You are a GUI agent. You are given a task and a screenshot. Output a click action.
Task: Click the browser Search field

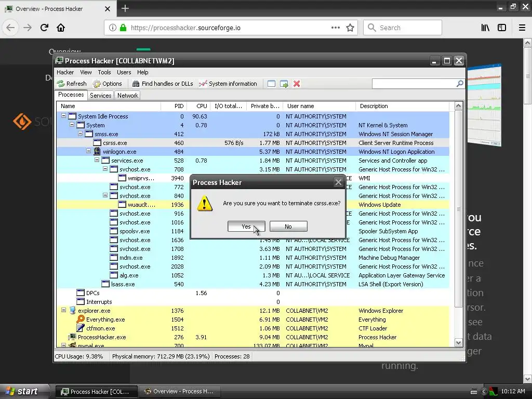click(x=403, y=28)
